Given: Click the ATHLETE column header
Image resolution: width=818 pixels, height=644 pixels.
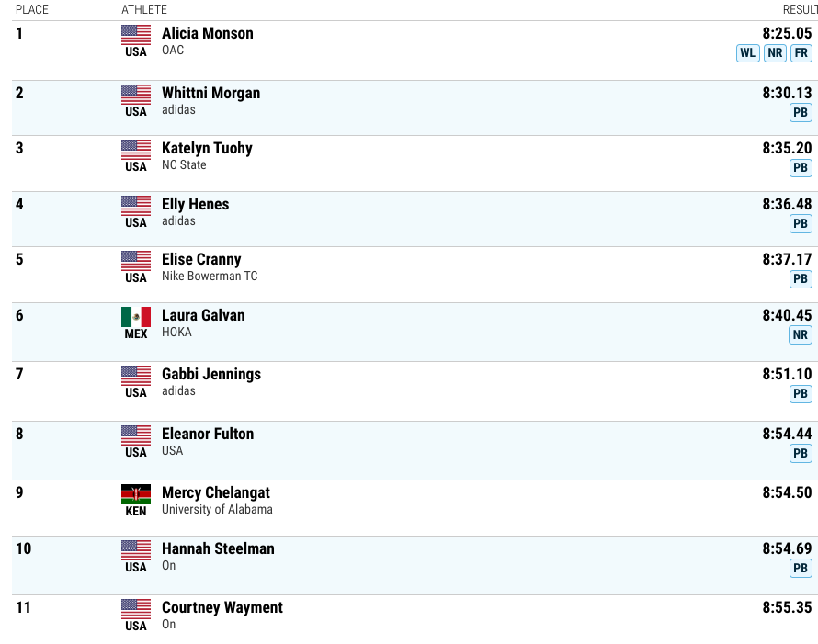Looking at the screenshot, I should click(144, 9).
